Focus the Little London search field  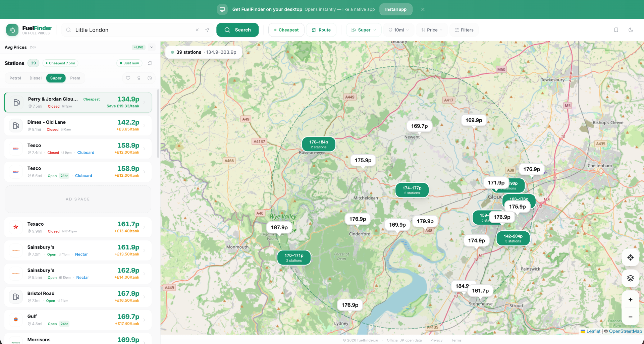click(133, 30)
